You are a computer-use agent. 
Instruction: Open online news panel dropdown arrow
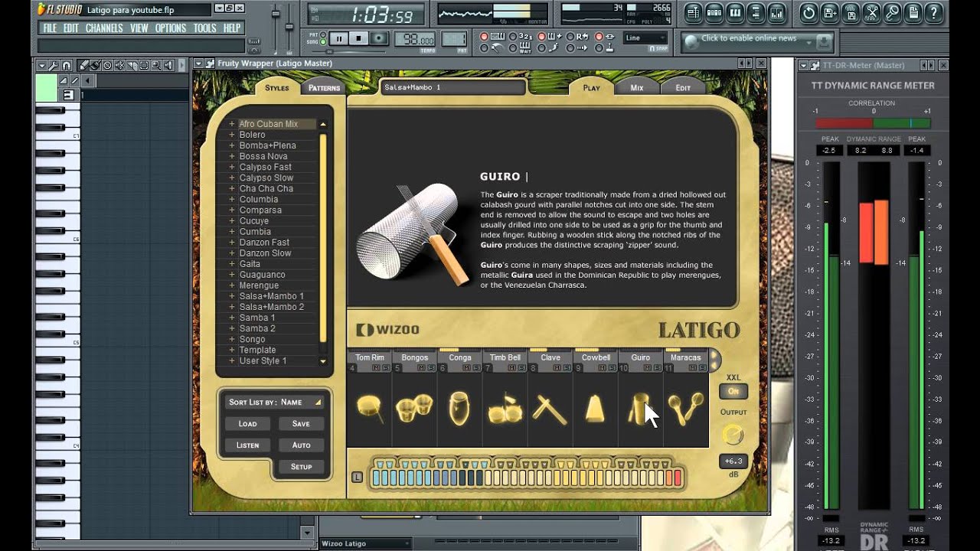point(808,43)
